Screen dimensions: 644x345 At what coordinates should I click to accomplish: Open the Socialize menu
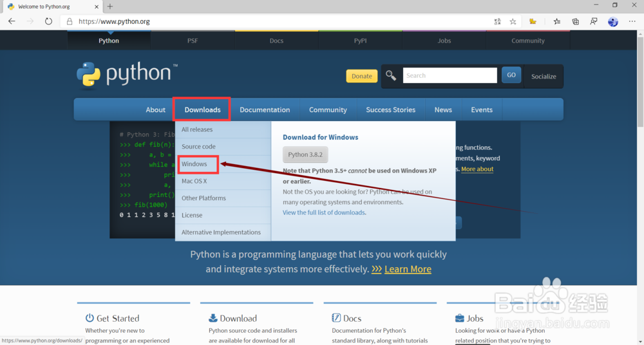pyautogui.click(x=544, y=77)
